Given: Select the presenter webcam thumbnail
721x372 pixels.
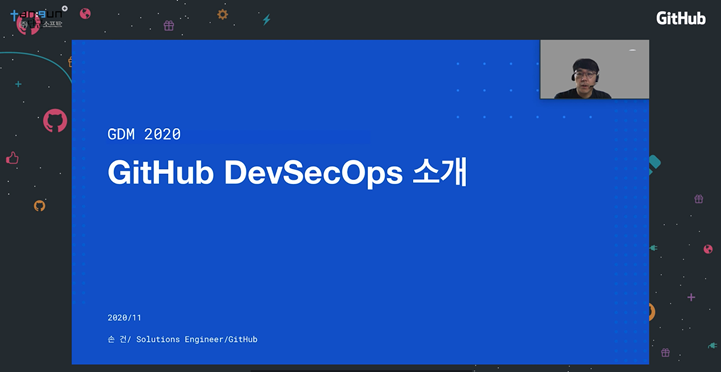Looking at the screenshot, I should [595, 69].
